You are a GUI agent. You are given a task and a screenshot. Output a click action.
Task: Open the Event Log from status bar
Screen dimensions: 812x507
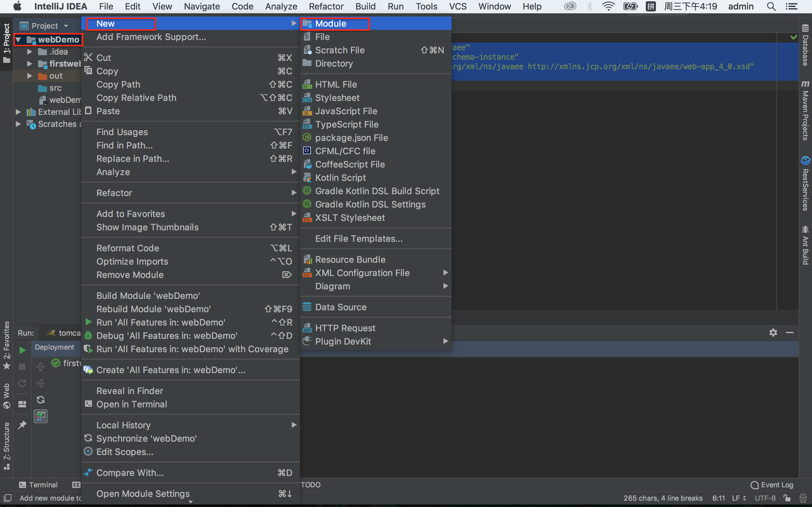click(x=772, y=485)
